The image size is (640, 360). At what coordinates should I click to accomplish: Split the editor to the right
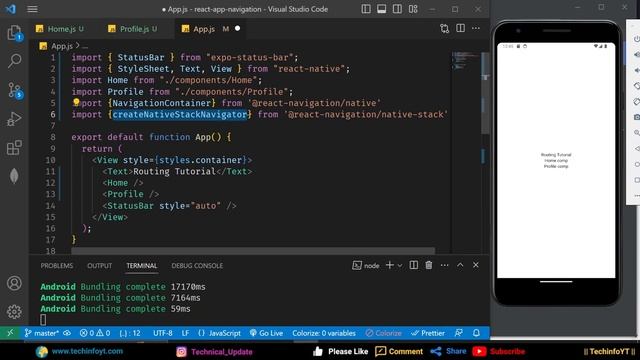click(x=460, y=28)
